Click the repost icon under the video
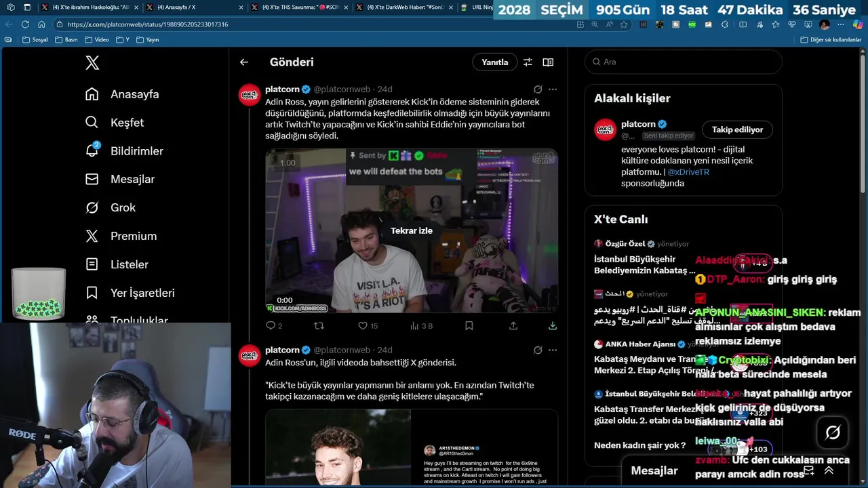The height and width of the screenshot is (488, 868). [x=319, y=326]
